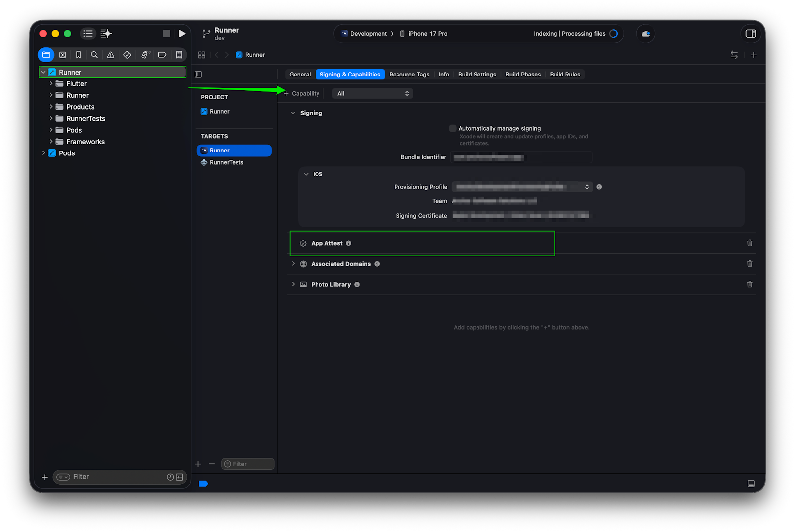This screenshot has width=795, height=532.
Task: Switch to the General tab
Action: click(300, 75)
